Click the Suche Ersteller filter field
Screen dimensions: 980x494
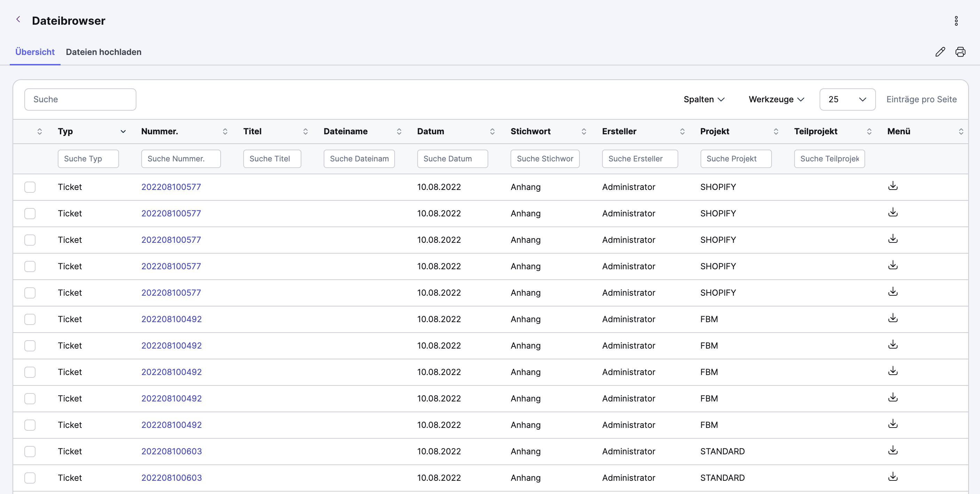640,159
